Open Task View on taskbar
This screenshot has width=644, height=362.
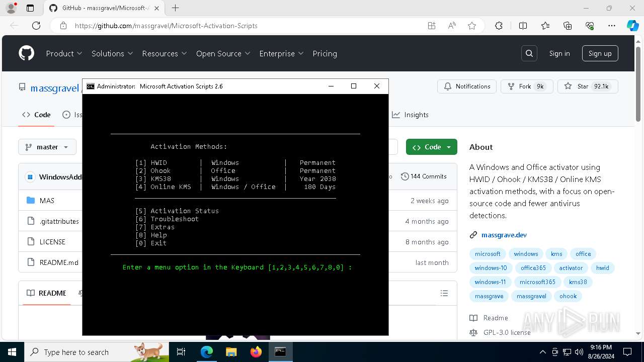pyautogui.click(x=182, y=352)
